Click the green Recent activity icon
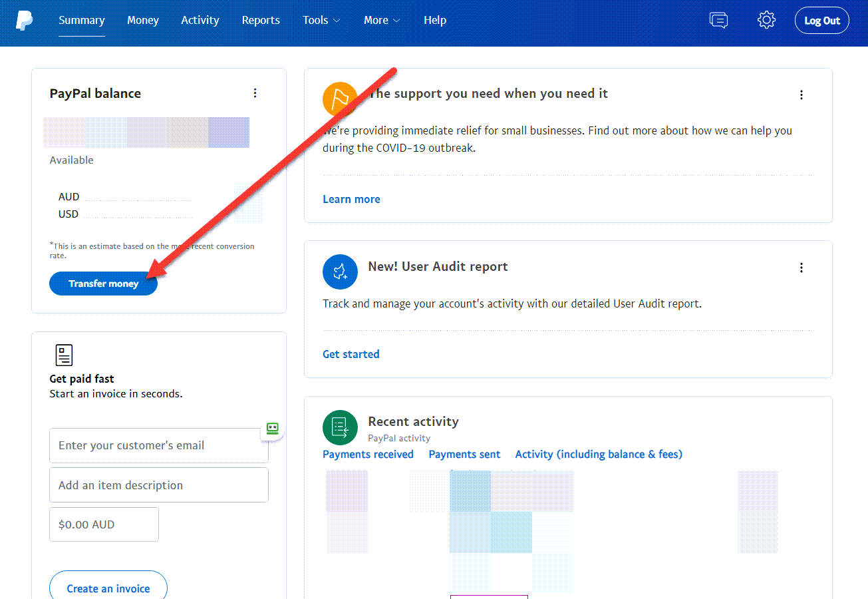This screenshot has height=599, width=868. 340,427
